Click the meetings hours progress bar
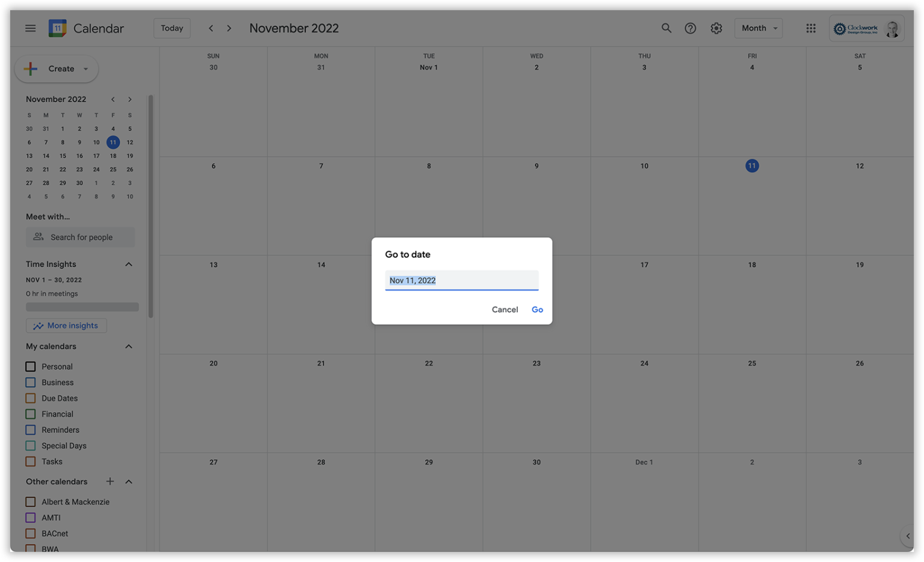The image size is (924, 562). [82, 307]
